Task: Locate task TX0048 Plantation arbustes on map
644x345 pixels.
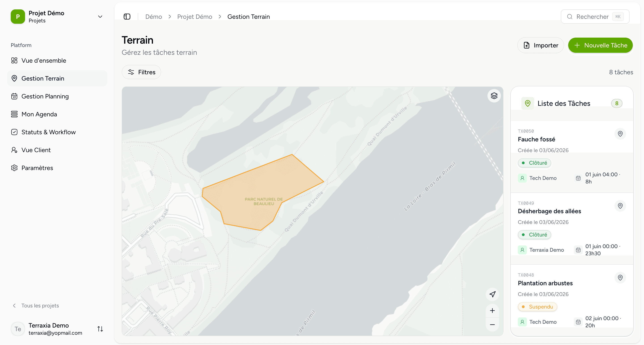Action: tap(620, 278)
